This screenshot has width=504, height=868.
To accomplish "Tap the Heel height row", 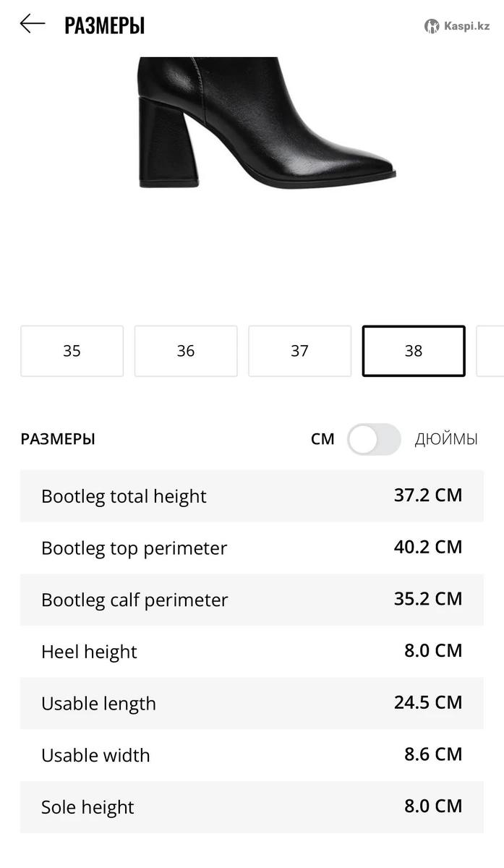I will (252, 651).
